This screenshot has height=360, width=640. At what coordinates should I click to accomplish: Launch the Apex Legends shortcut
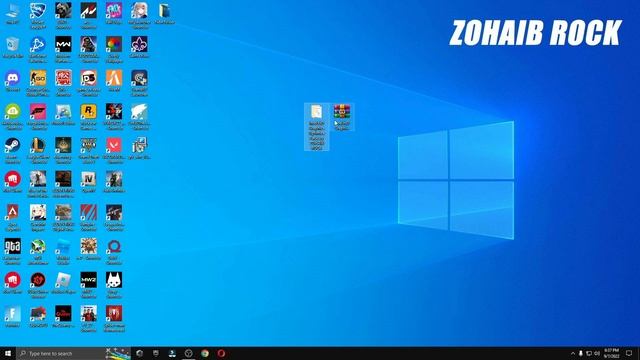13,217
